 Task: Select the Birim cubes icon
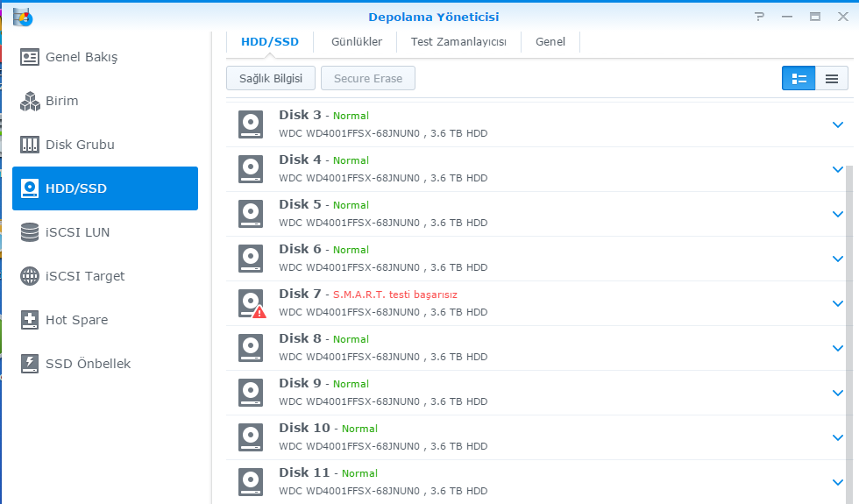(x=30, y=101)
